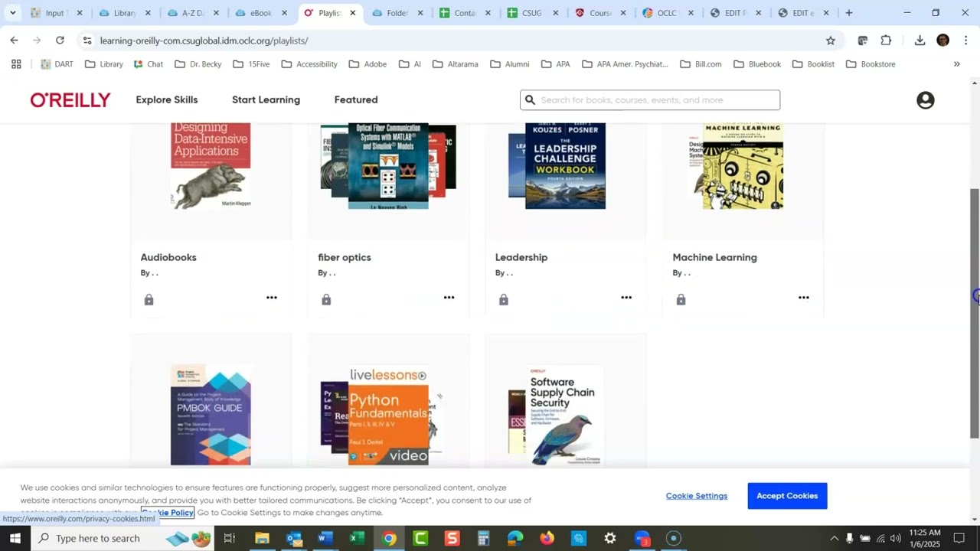Expand the Chrome tab search dropdown
This screenshot has height=551, width=980.
click(12, 13)
